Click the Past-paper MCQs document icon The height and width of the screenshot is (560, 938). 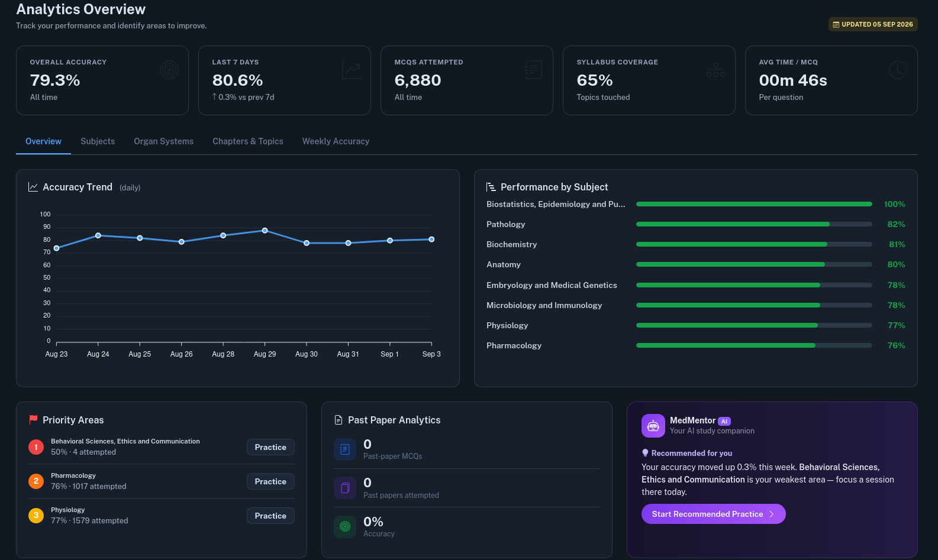pos(345,449)
